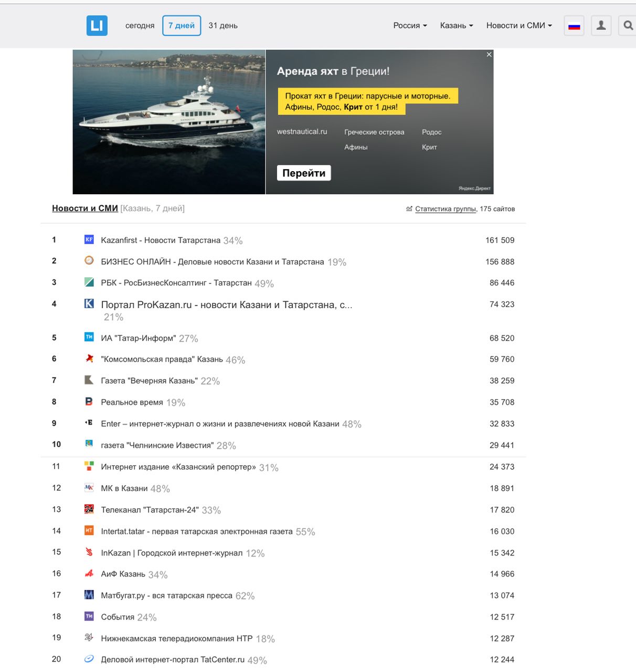This screenshot has height=672, width=636.
Task: Close the yacht rental ad
Action: [x=489, y=55]
